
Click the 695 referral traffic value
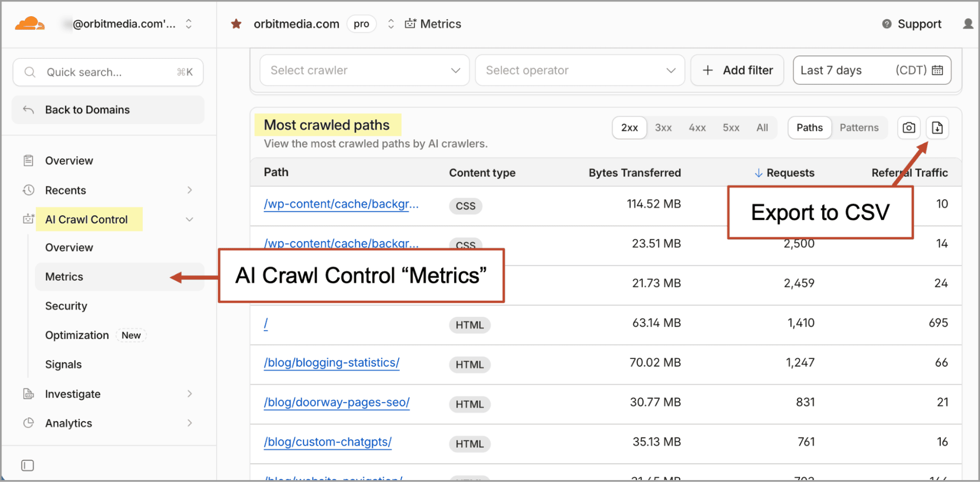938,323
